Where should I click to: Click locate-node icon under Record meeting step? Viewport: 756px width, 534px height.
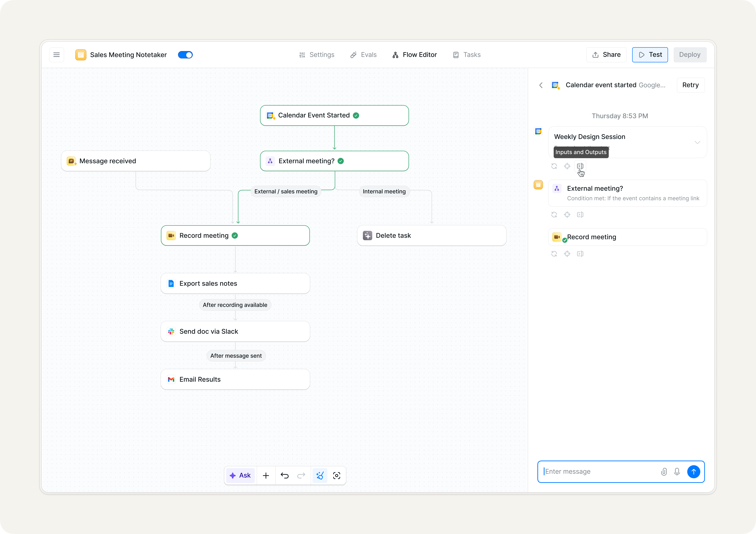pyautogui.click(x=567, y=254)
